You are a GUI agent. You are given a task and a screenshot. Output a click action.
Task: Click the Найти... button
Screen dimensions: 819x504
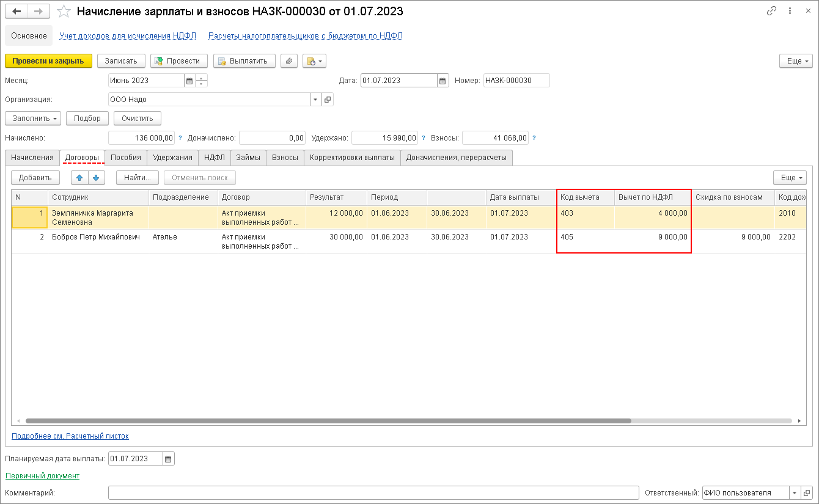pyautogui.click(x=138, y=178)
